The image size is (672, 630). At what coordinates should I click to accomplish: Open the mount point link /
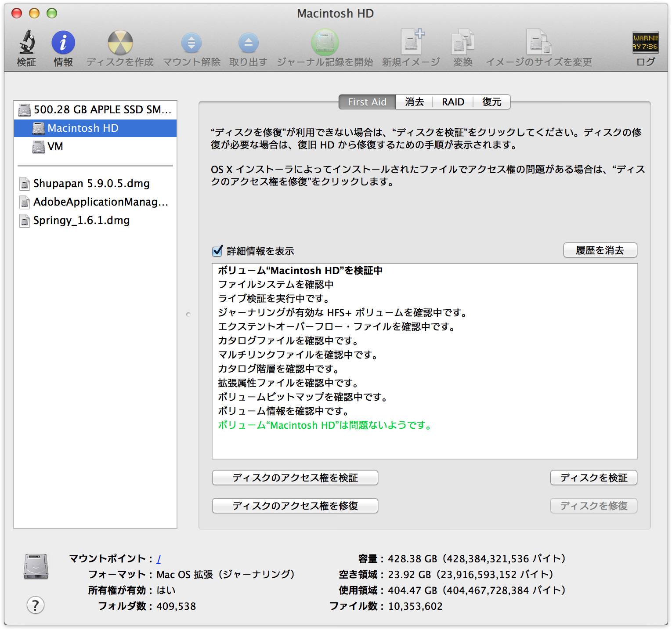(x=159, y=559)
